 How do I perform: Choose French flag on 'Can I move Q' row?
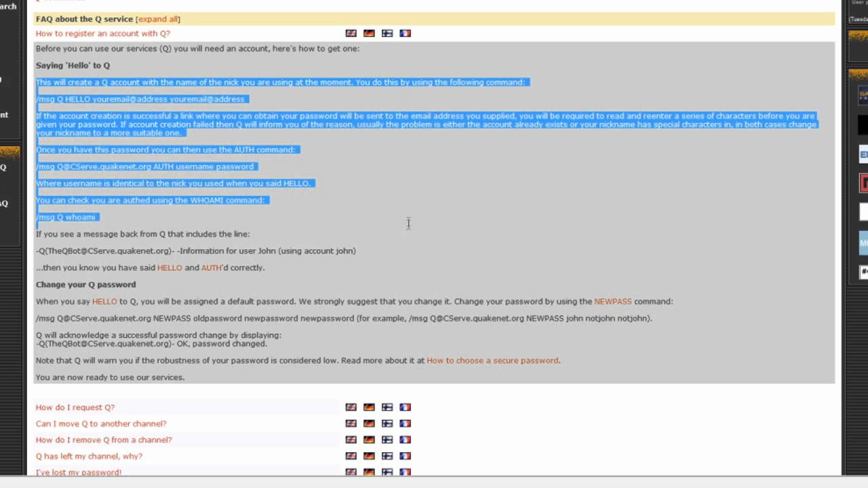pyautogui.click(x=405, y=424)
